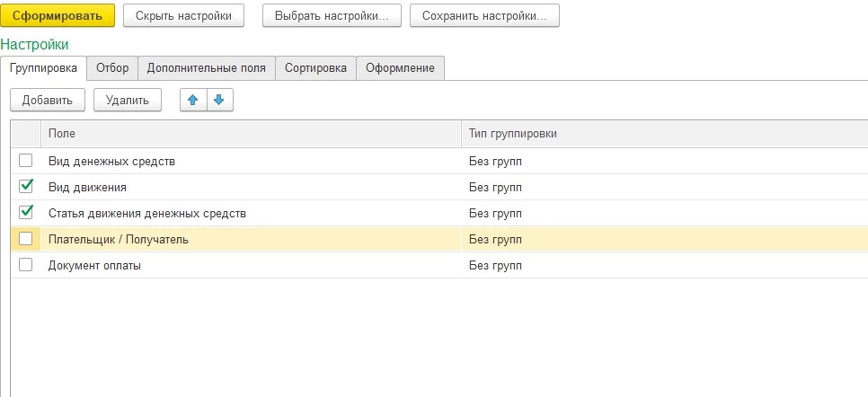Screen dimensions: 868x397
Task: Uncheck the Вид движения checkbox
Action: point(25,187)
